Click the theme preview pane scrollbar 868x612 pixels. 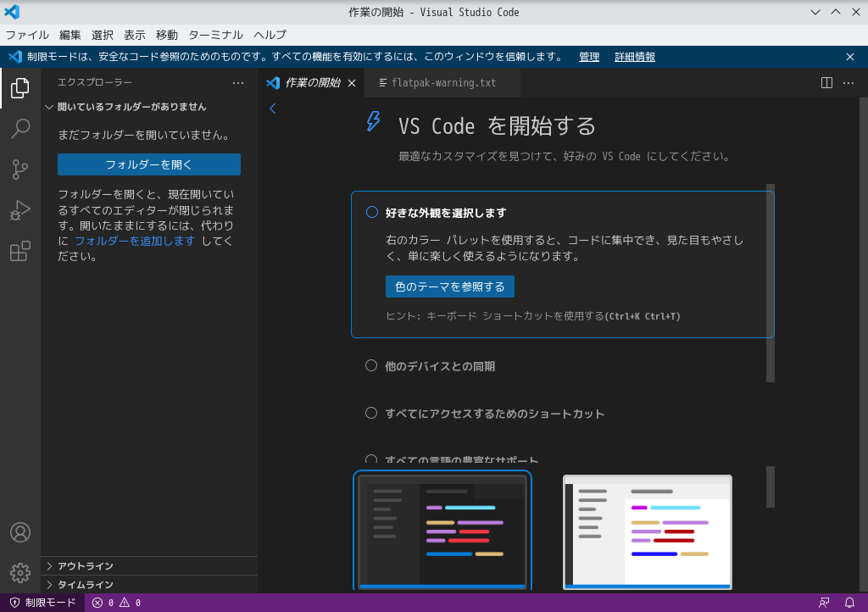pyautogui.click(x=771, y=487)
